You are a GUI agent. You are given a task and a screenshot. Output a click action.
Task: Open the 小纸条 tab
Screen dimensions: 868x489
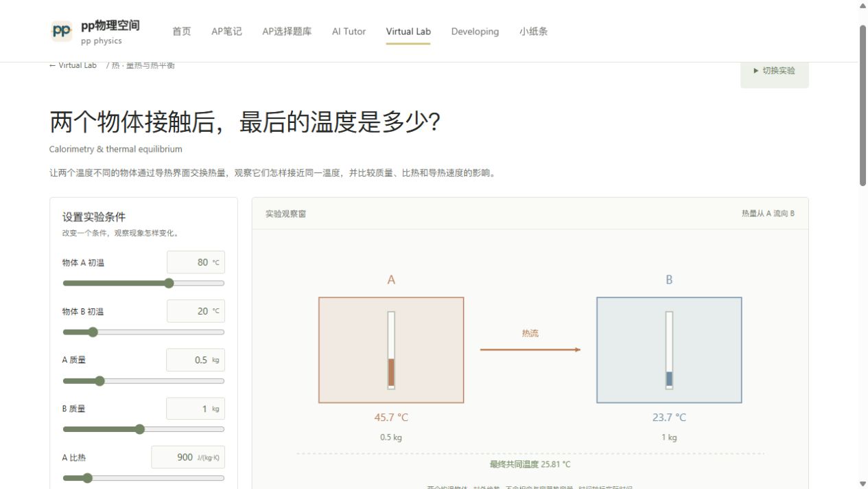(x=533, y=32)
